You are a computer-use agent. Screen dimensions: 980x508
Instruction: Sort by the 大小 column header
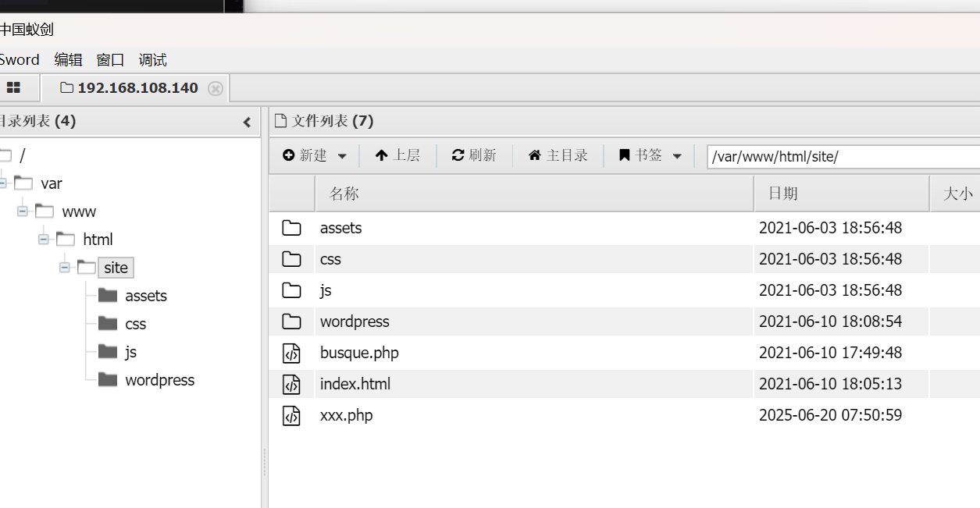pyautogui.click(x=955, y=194)
